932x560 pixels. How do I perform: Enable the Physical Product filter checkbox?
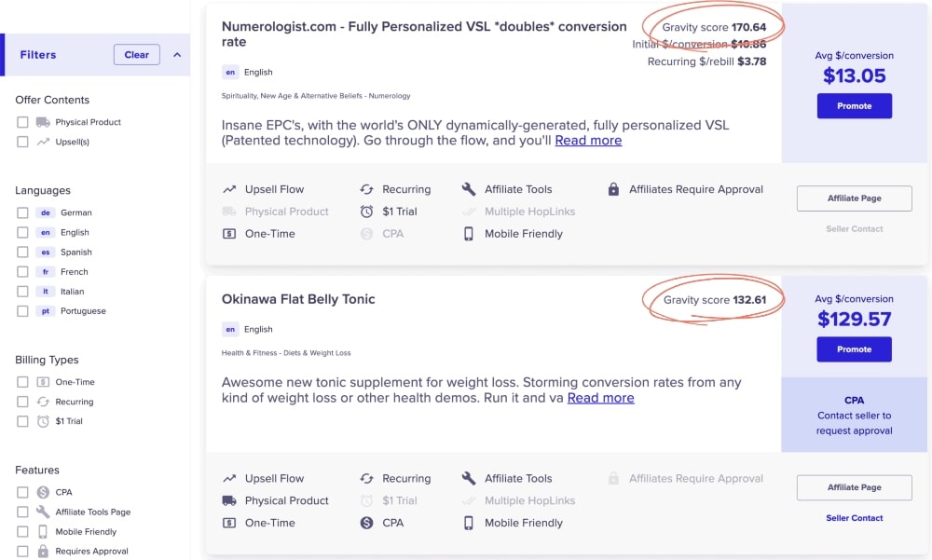[22, 122]
